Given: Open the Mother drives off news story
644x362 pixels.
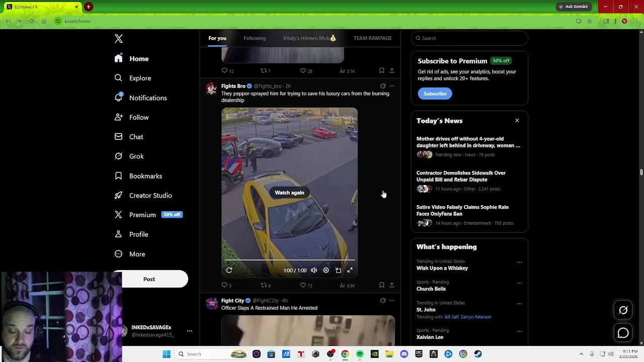Looking at the screenshot, I should 469,146.
